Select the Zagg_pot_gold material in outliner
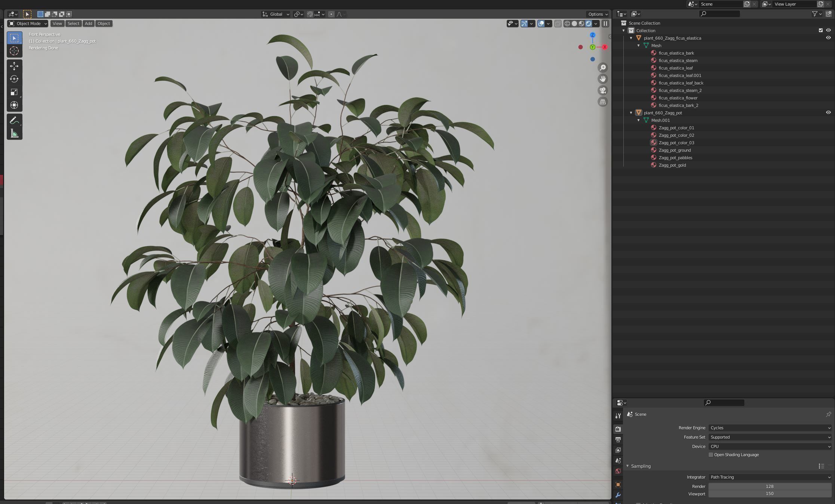 pyautogui.click(x=672, y=165)
